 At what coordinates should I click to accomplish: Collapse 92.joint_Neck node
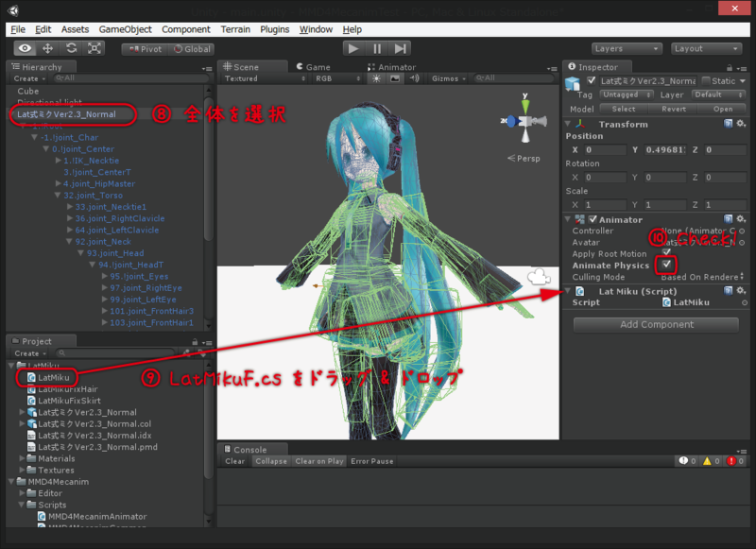[x=69, y=242]
